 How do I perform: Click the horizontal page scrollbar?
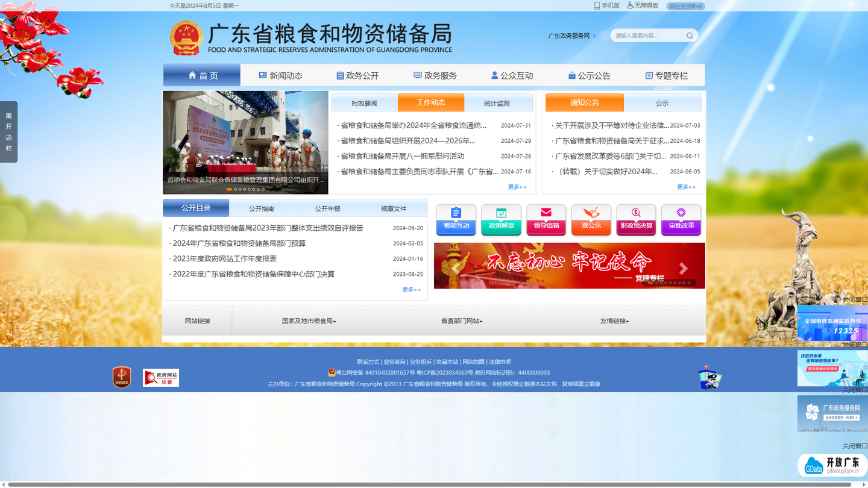pyautogui.click(x=429, y=484)
